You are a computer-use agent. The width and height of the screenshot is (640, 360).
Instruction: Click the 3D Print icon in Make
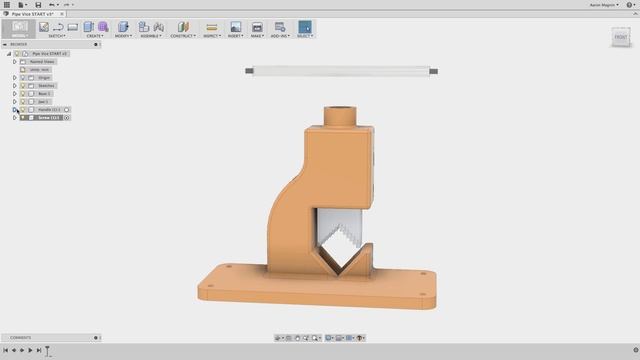(257, 27)
